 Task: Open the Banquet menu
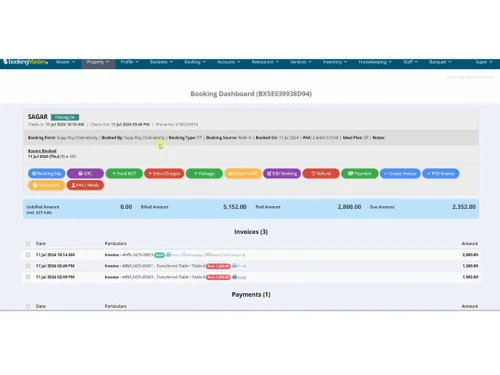click(440, 62)
